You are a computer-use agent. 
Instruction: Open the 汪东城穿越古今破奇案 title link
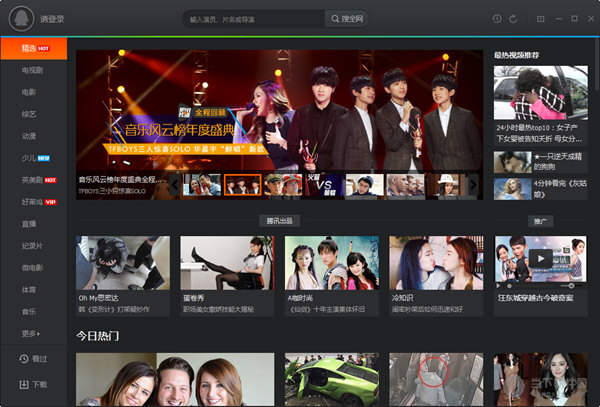(x=535, y=298)
